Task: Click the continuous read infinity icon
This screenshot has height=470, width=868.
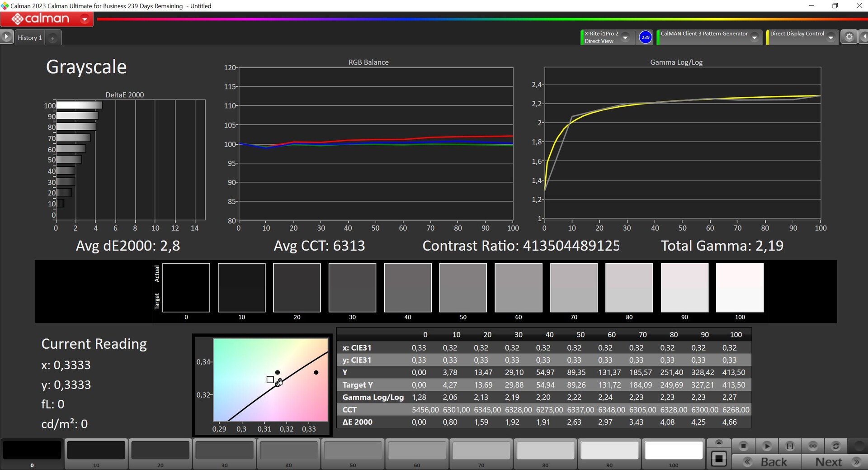Action: tap(813, 446)
